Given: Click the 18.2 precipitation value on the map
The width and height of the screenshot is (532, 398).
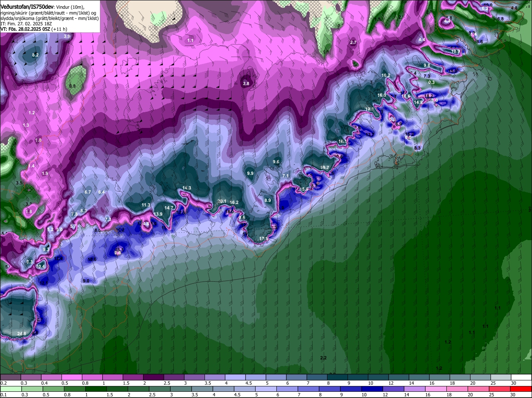Looking at the screenshot, I should 429,96.
